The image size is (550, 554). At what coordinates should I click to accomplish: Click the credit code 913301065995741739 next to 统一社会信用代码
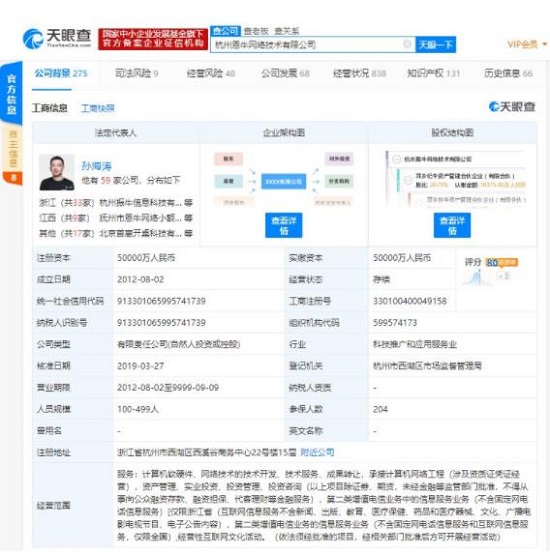click(161, 301)
